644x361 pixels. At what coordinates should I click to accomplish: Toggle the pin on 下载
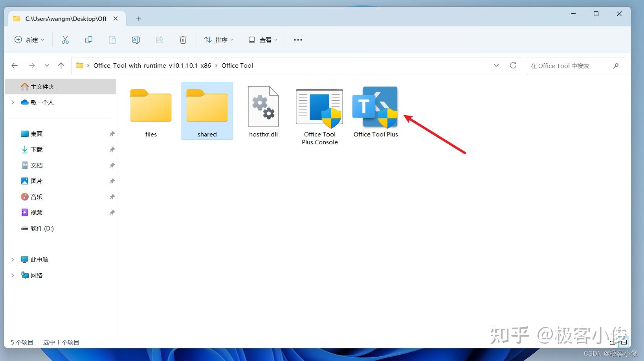[112, 149]
